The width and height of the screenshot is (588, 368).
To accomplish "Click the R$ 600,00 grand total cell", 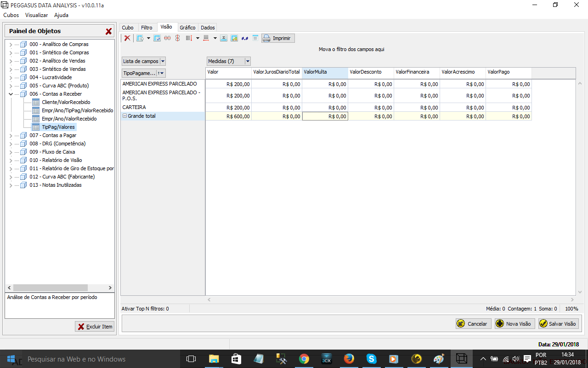I will pos(228,116).
